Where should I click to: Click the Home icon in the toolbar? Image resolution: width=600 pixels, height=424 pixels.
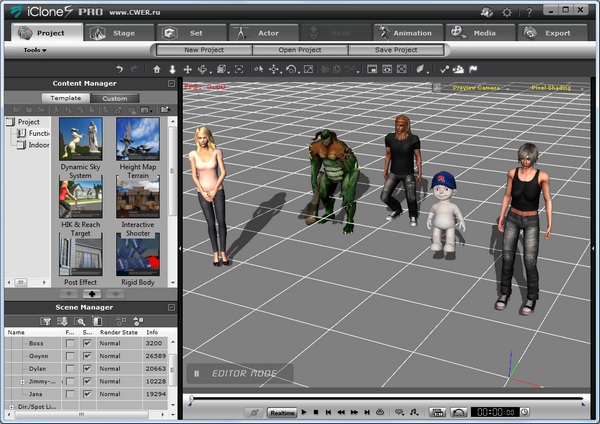pyautogui.click(x=157, y=70)
